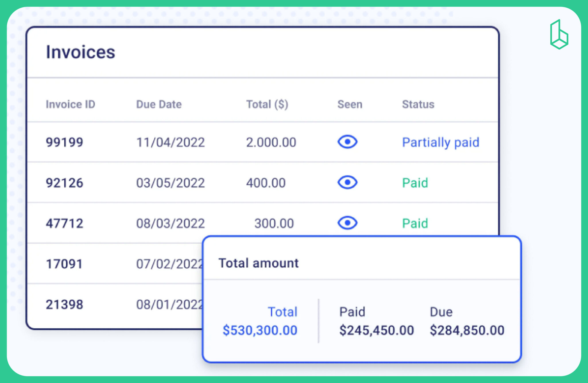Toggle seen indicator for invoice 47712
This screenshot has width=588, height=383.
click(347, 223)
